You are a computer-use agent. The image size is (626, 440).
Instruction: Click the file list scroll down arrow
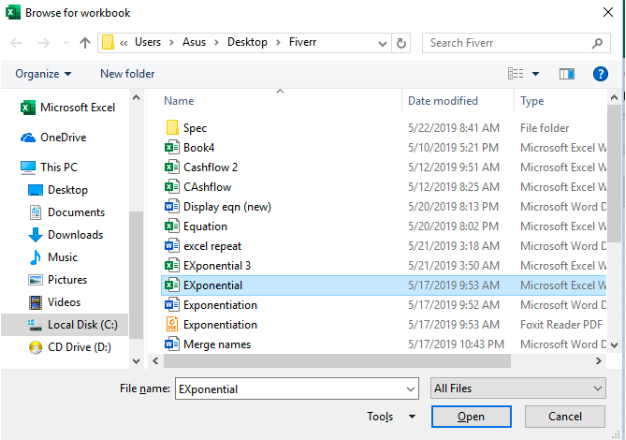click(614, 345)
